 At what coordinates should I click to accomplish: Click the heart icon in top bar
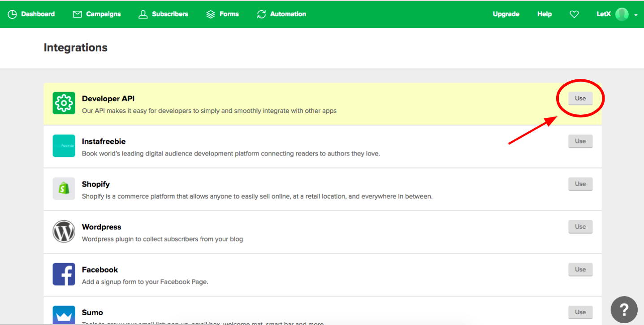coord(574,14)
